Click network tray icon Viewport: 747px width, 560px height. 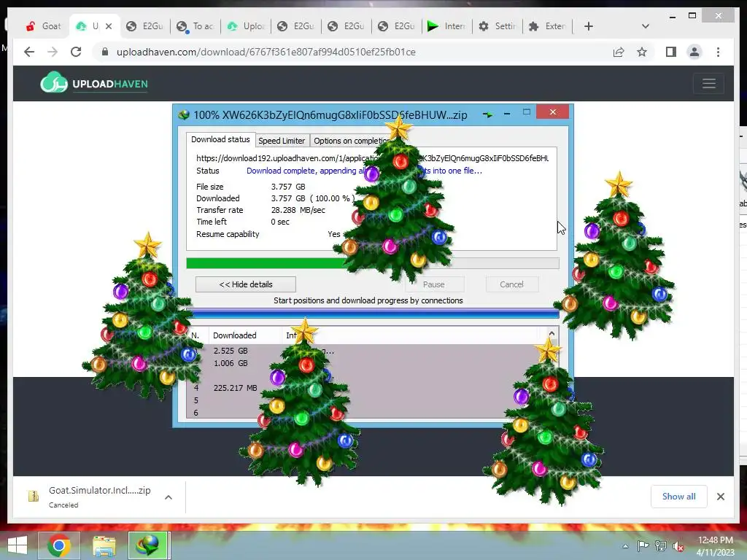tap(661, 546)
